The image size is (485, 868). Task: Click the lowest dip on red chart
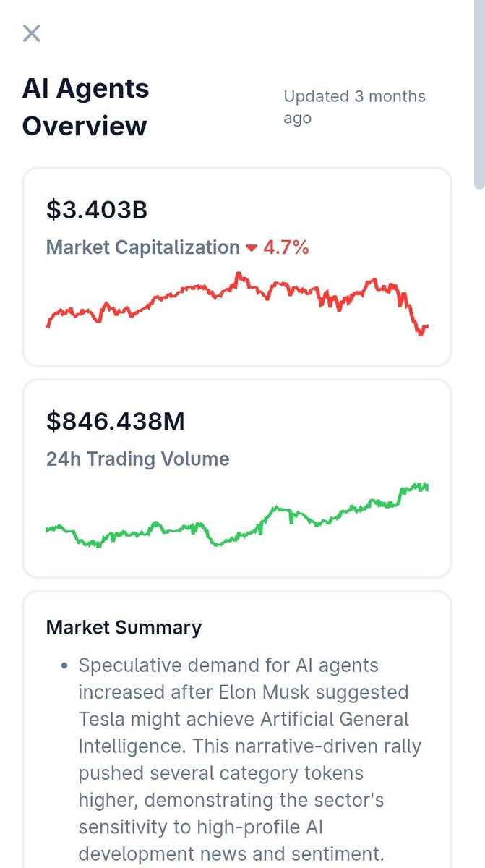click(421, 333)
